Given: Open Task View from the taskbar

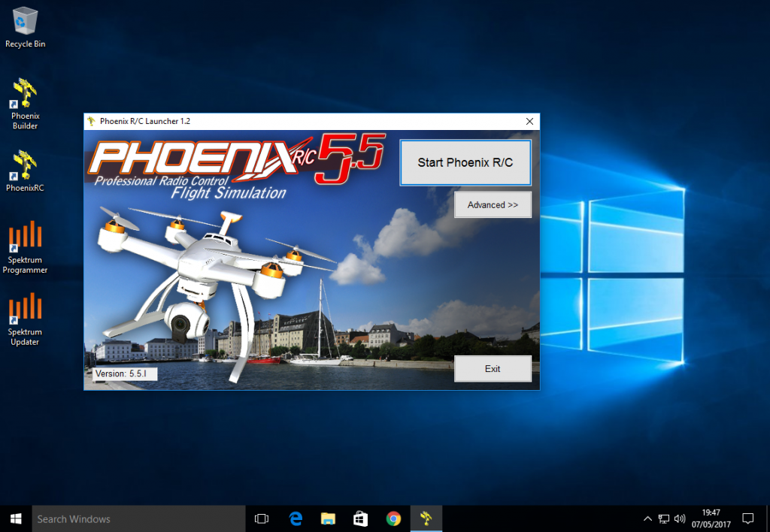Looking at the screenshot, I should pyautogui.click(x=262, y=518).
